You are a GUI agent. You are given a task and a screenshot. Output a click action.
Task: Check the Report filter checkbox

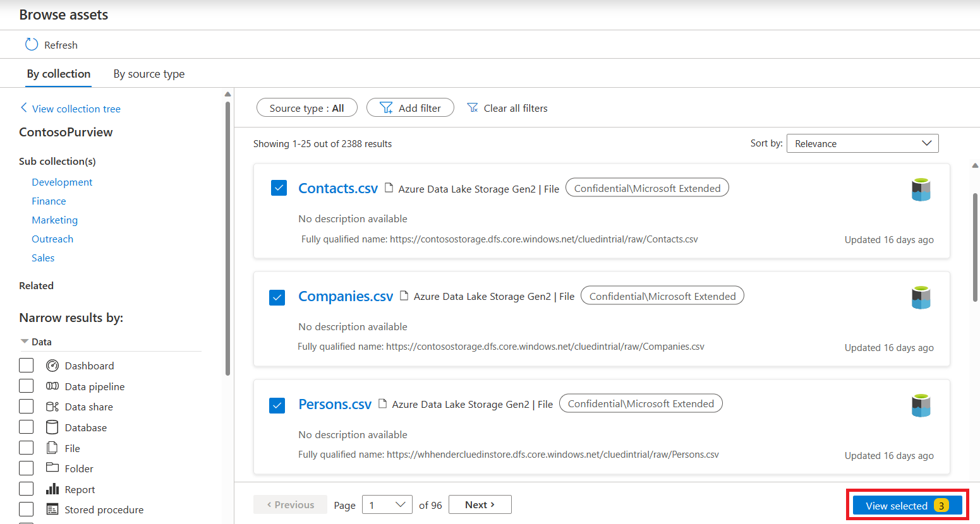tap(27, 489)
